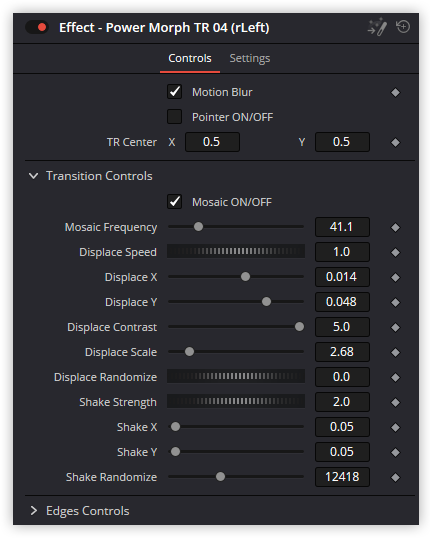This screenshot has width=430, height=538.
Task: Switch to the Settings tab
Action: coord(249,58)
